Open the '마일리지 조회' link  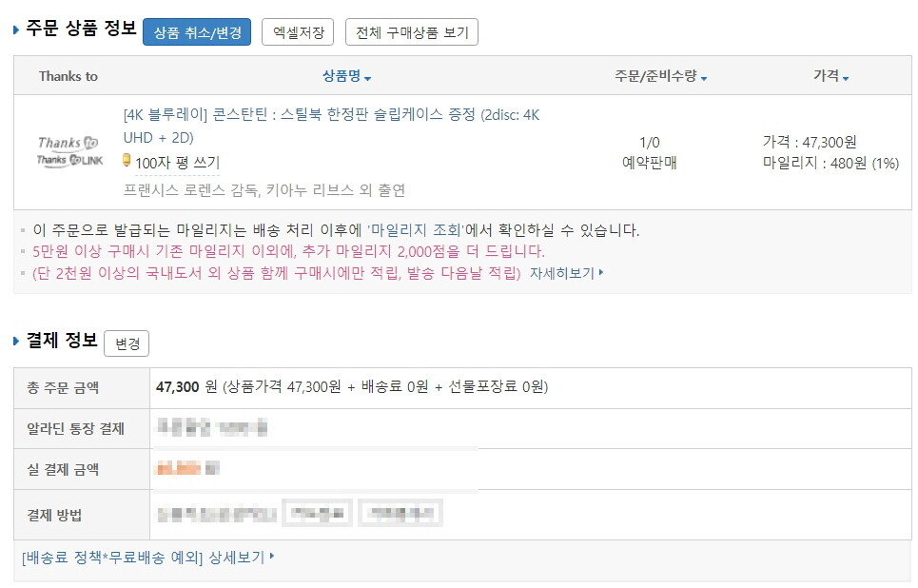(x=414, y=230)
